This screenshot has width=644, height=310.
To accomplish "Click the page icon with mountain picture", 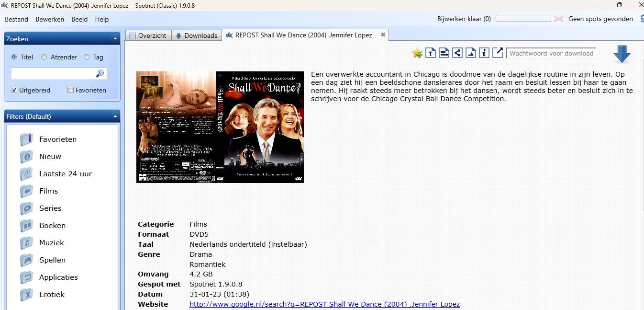I will pos(471,53).
